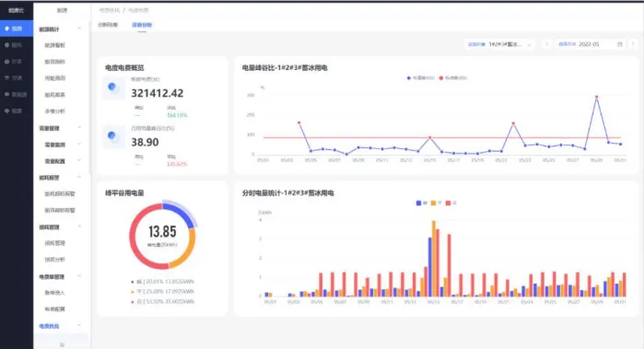The image size is (644, 349).
Task: Toggle red 谷 series in bar chart legend
Action: click(451, 203)
